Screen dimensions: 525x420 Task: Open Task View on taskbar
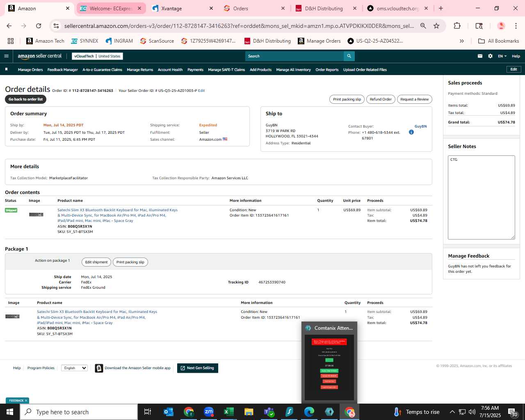point(148,412)
